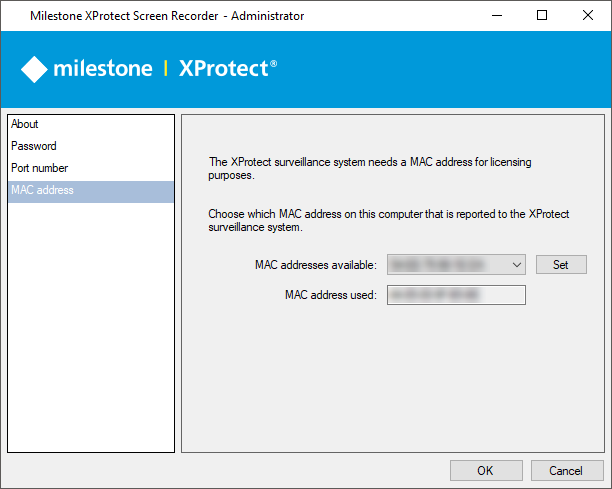Click the window title bar text

point(167,16)
